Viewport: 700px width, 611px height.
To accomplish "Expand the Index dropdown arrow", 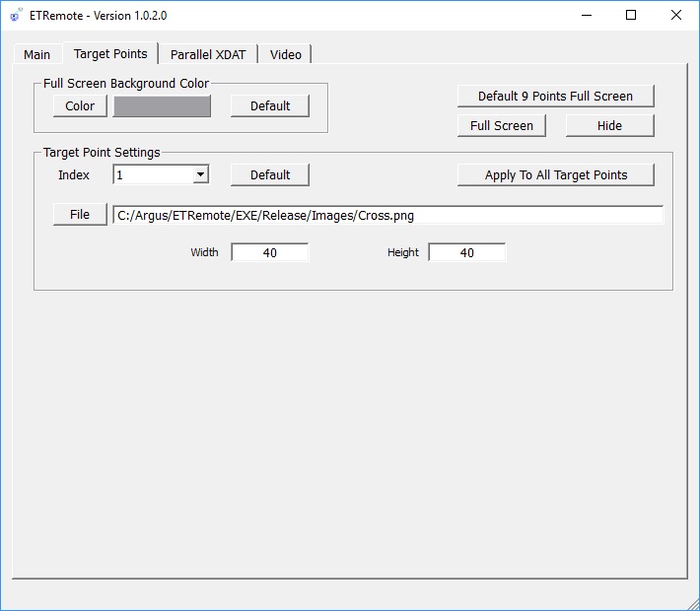I will coord(201,174).
